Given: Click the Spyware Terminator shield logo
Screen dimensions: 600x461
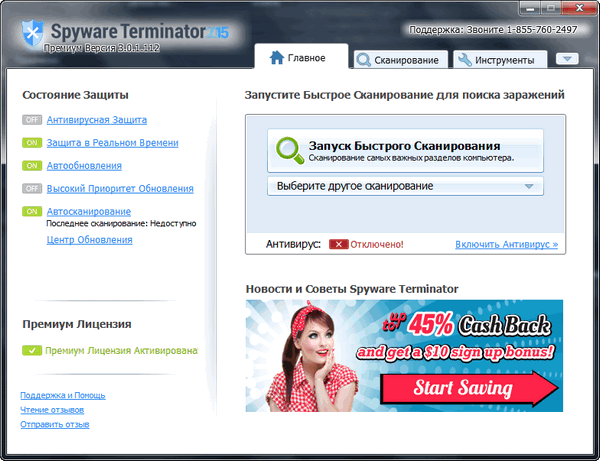Looking at the screenshot, I should [x=33, y=33].
